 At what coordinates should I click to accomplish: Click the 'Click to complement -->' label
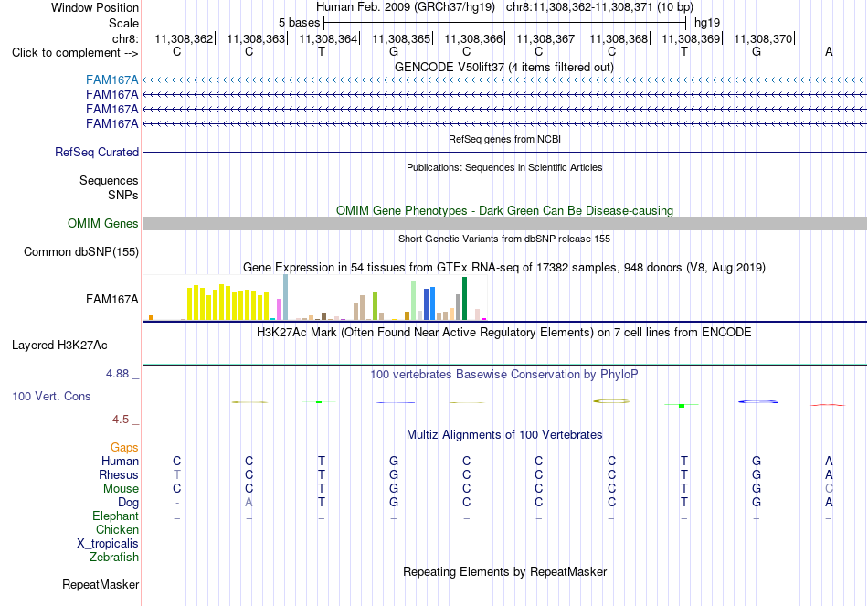click(x=75, y=53)
